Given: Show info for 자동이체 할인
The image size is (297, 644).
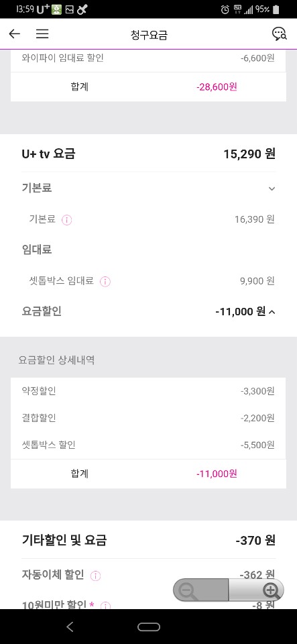Looking at the screenshot, I should click(96, 576).
